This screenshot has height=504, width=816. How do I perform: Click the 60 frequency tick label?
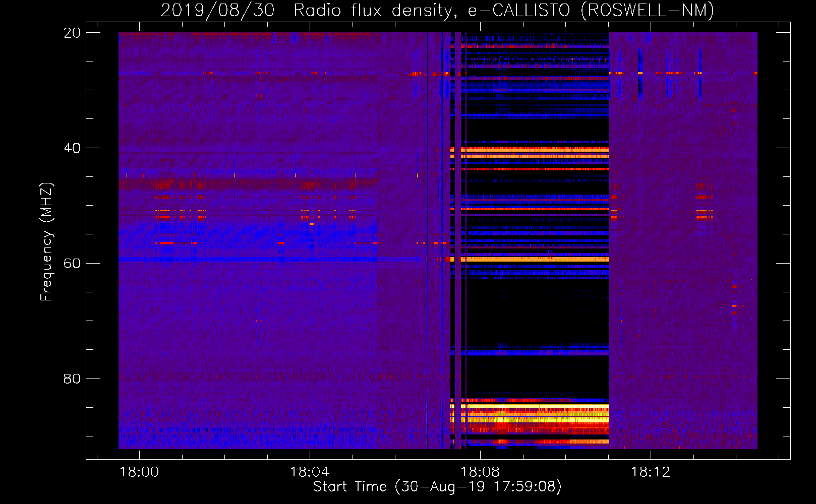coord(72,264)
